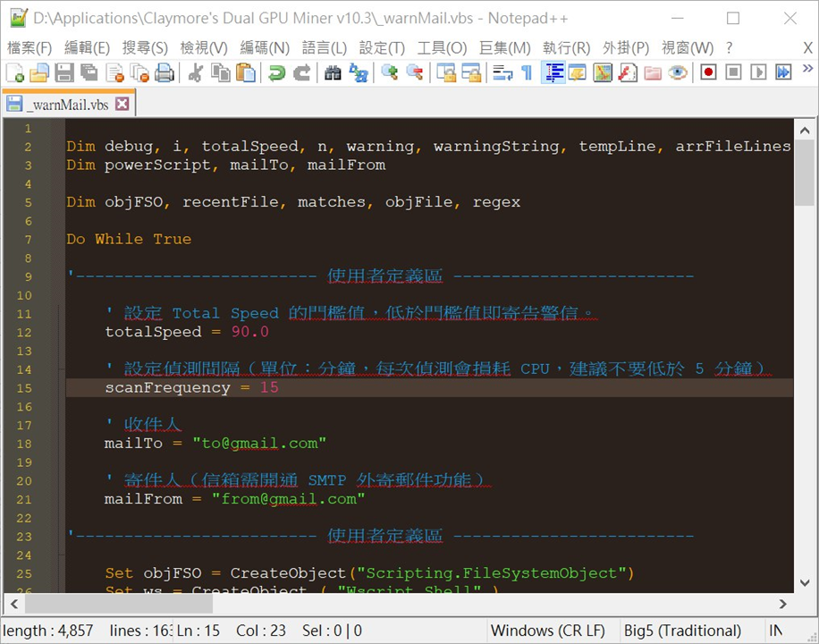
Task: Click the vertical scrollbar down arrow
Action: pyautogui.click(x=805, y=582)
